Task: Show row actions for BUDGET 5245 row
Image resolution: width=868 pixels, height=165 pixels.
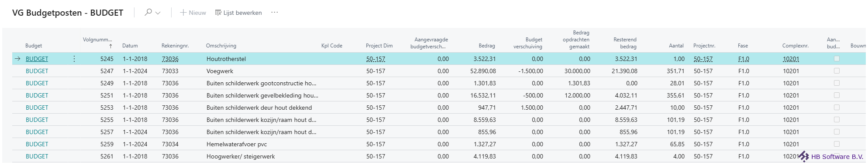Action: tap(74, 59)
